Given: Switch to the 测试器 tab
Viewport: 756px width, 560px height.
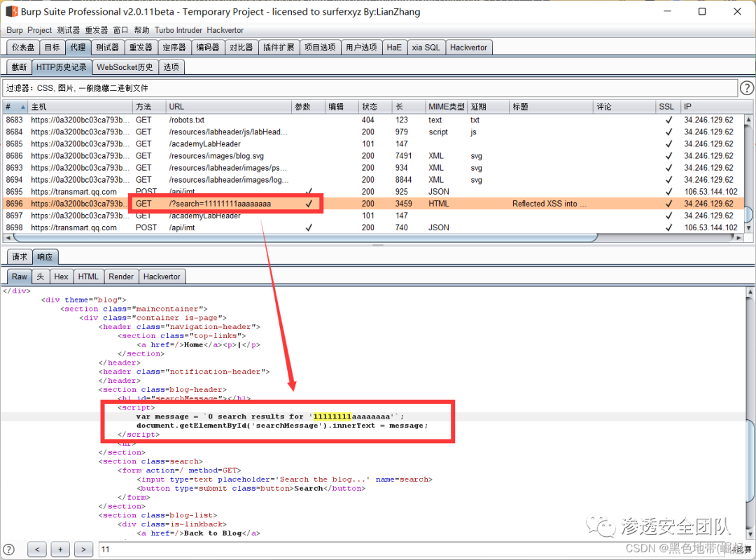Looking at the screenshot, I should point(107,48).
